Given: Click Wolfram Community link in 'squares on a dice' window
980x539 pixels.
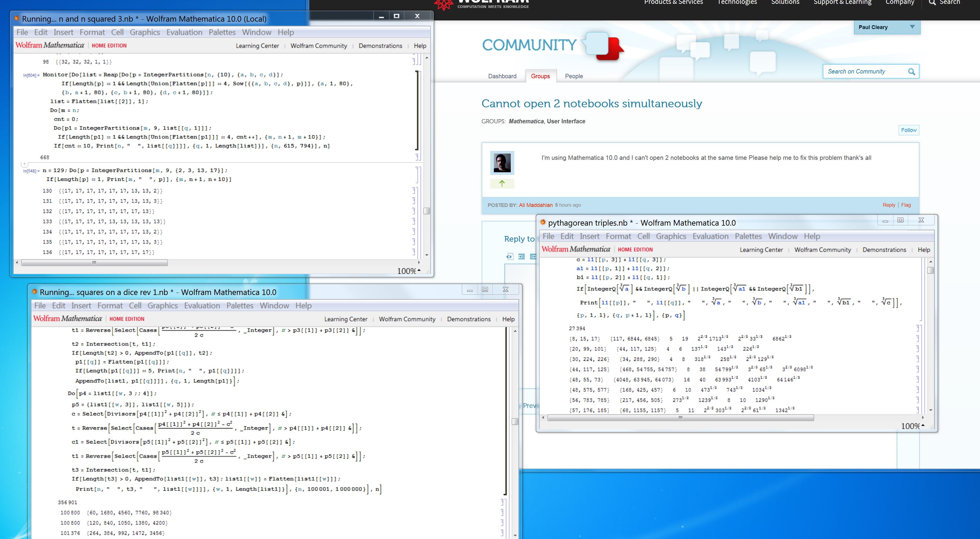Looking at the screenshot, I should click(x=407, y=319).
